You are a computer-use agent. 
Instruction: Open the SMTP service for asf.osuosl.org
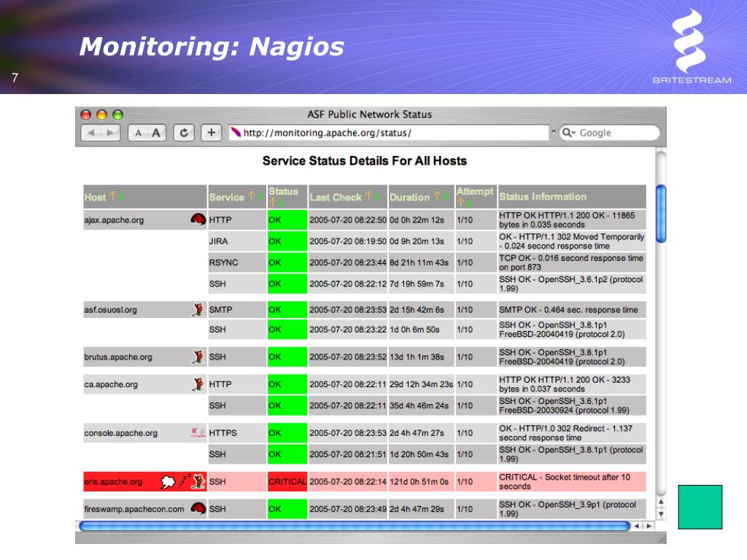(x=220, y=309)
